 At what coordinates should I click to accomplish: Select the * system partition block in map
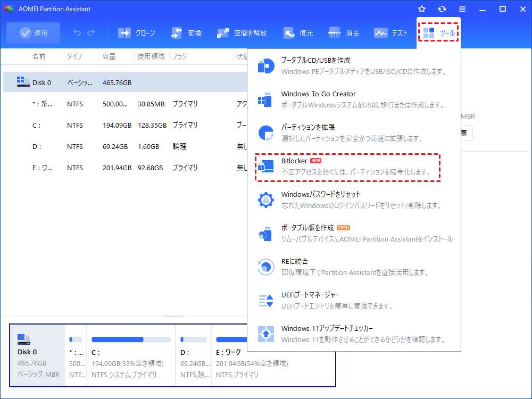pyautogui.click(x=76, y=355)
